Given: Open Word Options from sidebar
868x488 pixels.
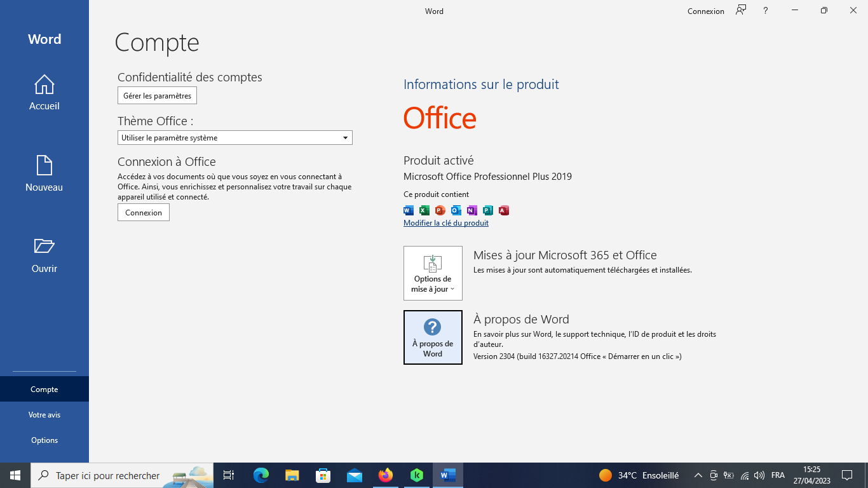Looking at the screenshot, I should pyautogui.click(x=44, y=440).
